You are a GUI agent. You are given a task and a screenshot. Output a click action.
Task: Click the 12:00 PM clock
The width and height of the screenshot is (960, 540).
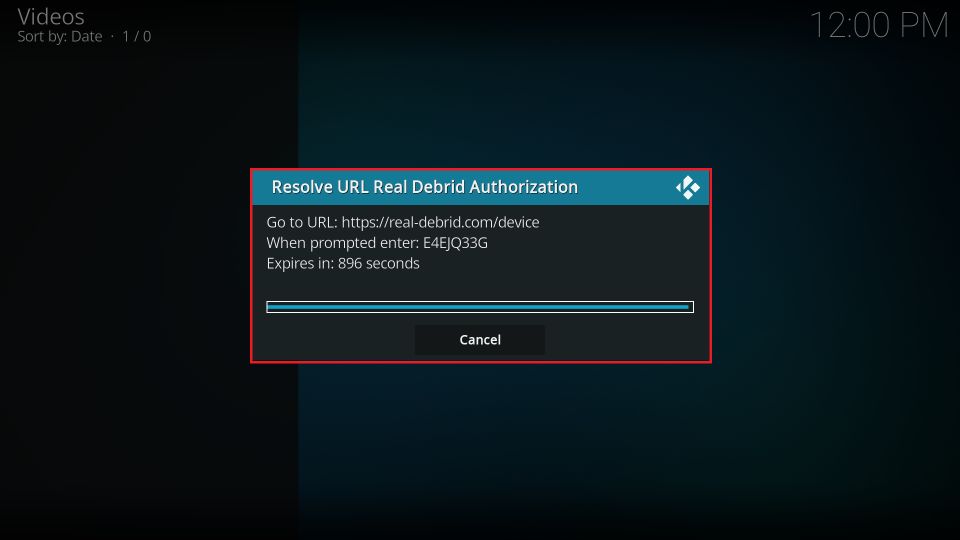tap(879, 26)
